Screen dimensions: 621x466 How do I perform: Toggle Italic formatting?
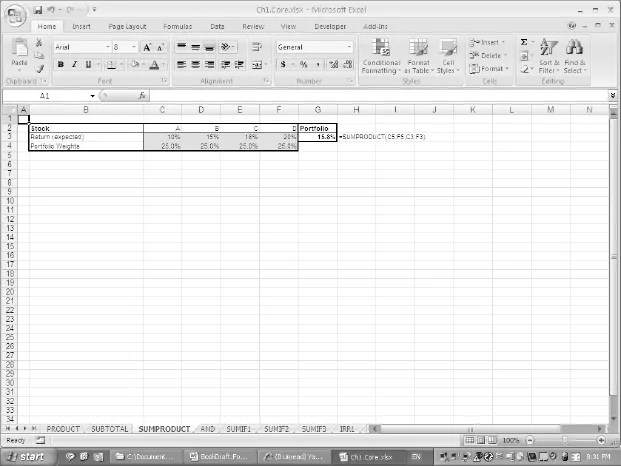(74, 65)
